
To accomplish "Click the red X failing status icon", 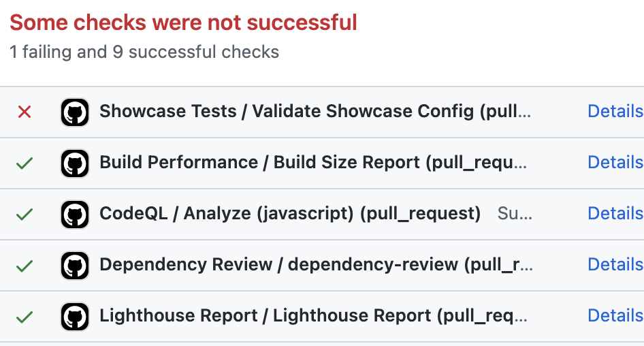I will coord(25,112).
